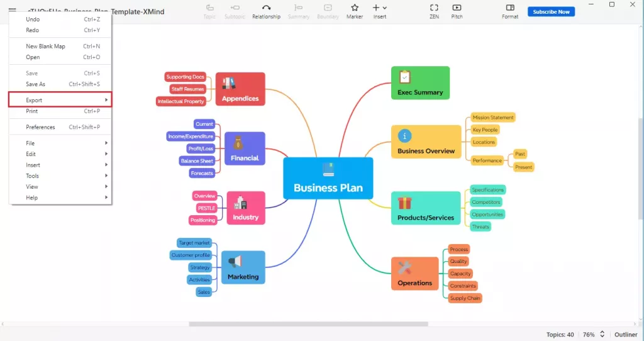Select the Appendices topic

pos(240,89)
